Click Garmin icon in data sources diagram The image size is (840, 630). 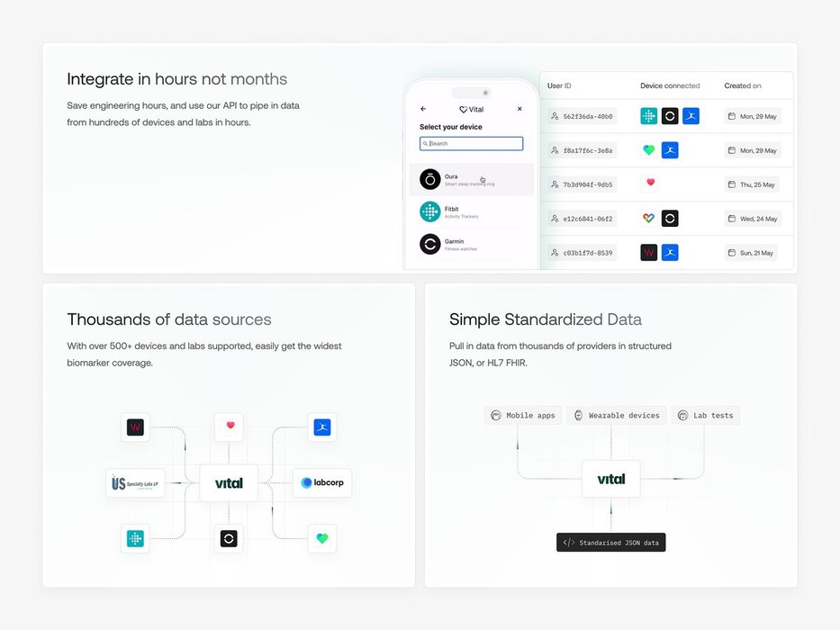pos(229,538)
